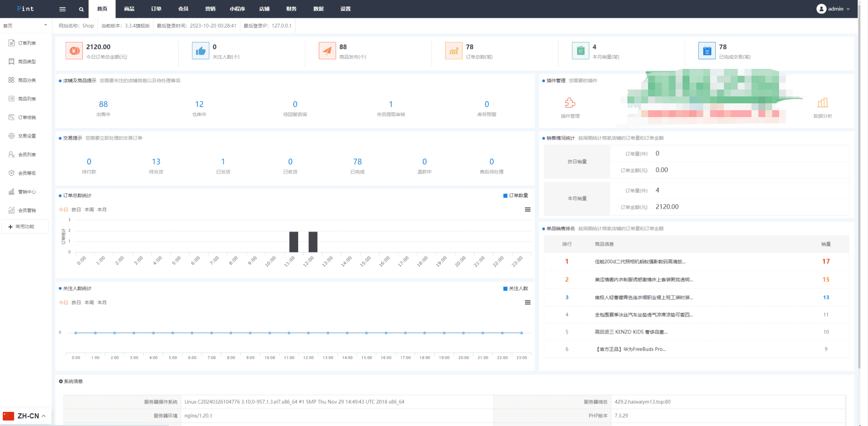The width and height of the screenshot is (868, 426).
Task: Click the search magnifier icon
Action: (x=81, y=9)
